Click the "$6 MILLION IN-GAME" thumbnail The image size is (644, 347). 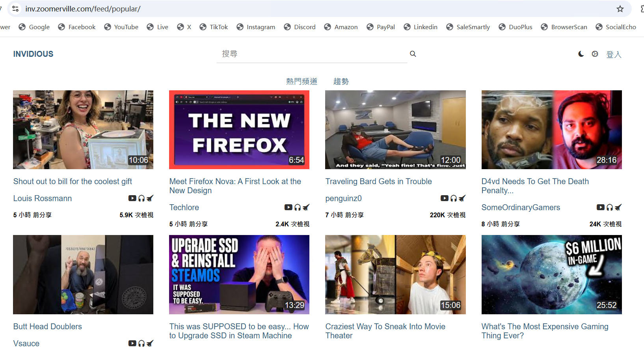coord(551,275)
